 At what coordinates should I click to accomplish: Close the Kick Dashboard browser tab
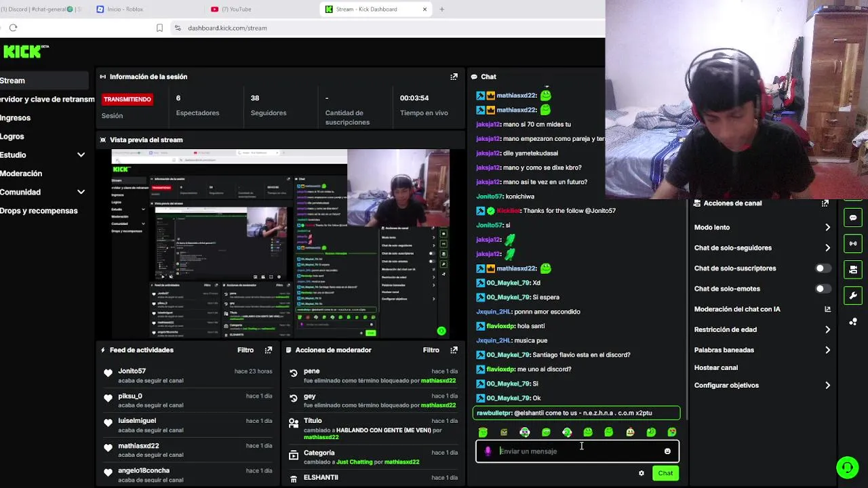425,9
